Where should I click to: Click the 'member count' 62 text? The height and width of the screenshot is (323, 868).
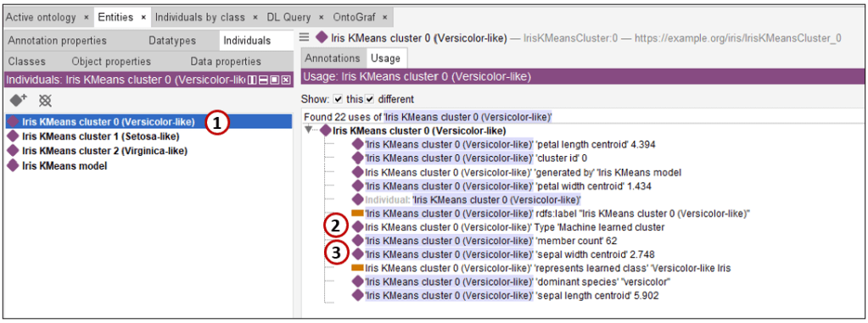pos(577,241)
